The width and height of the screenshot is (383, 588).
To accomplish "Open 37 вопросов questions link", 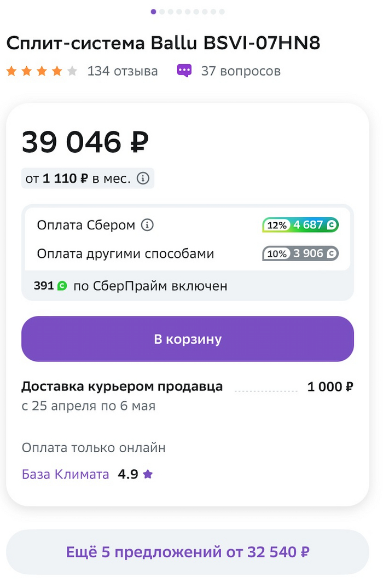I will pos(241,71).
